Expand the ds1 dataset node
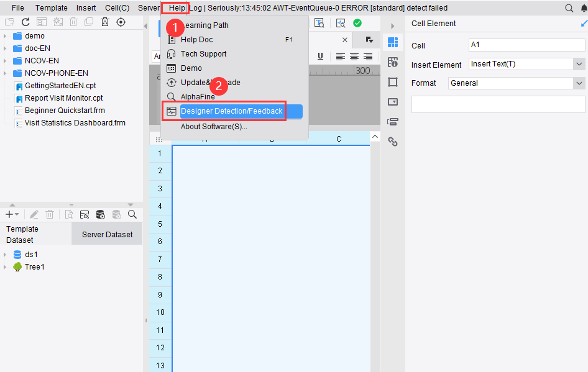The image size is (588, 372). click(5, 255)
